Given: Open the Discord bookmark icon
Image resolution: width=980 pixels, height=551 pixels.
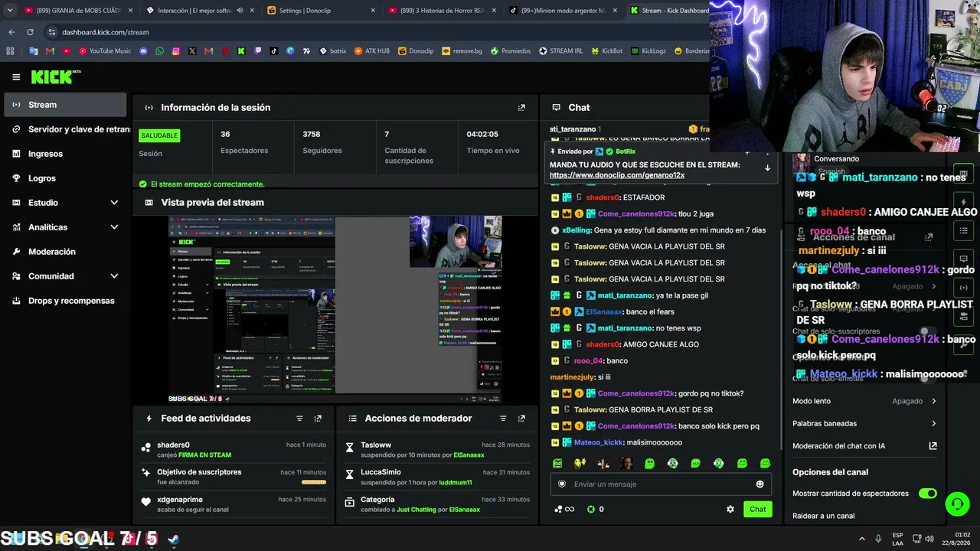Looking at the screenshot, I should (x=143, y=51).
